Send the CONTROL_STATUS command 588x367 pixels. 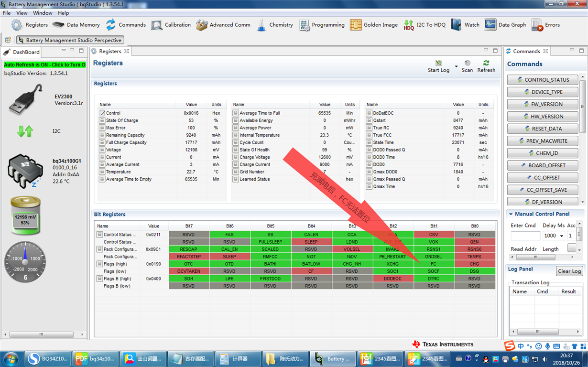coord(543,80)
